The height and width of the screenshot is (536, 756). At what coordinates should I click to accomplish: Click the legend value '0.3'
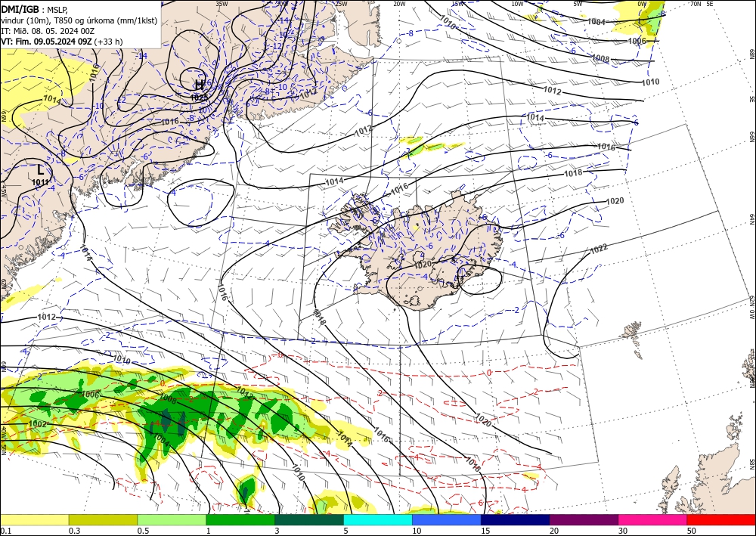click(74, 531)
